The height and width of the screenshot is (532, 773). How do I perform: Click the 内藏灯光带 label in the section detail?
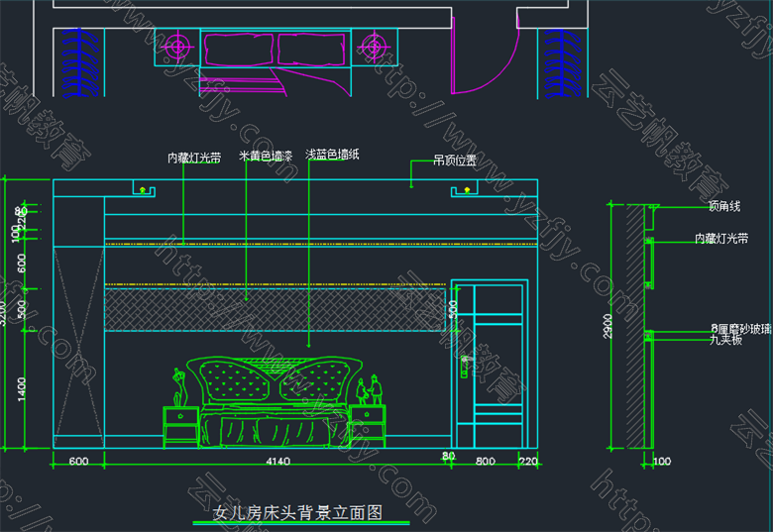(x=721, y=239)
